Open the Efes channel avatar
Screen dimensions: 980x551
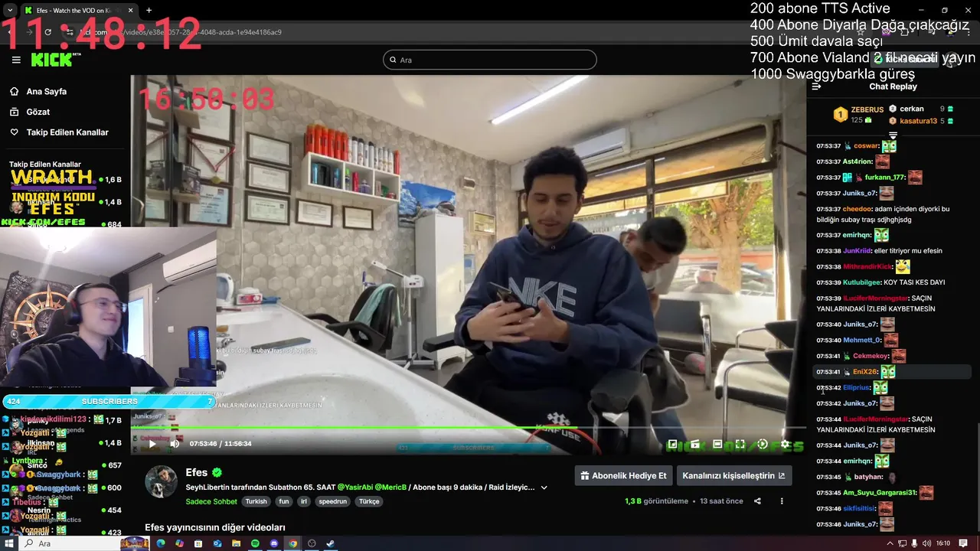coord(162,481)
